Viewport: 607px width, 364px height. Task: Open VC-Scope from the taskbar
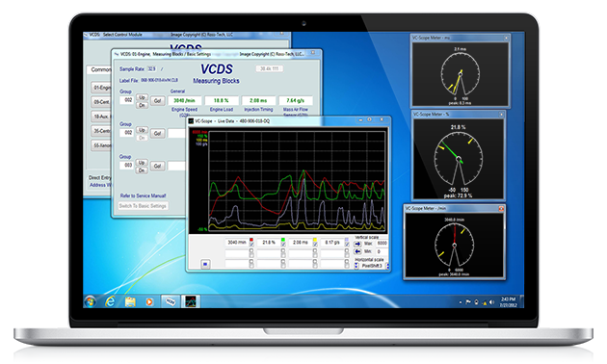click(x=191, y=301)
